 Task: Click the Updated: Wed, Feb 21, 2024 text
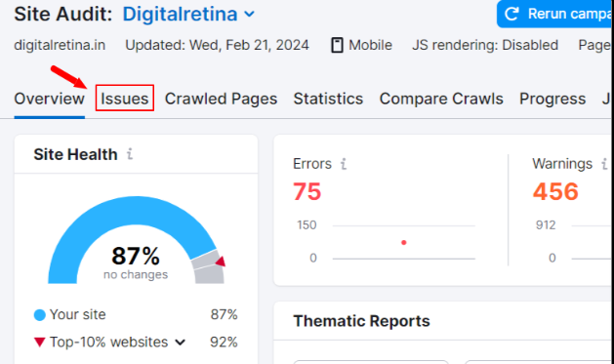[217, 45]
